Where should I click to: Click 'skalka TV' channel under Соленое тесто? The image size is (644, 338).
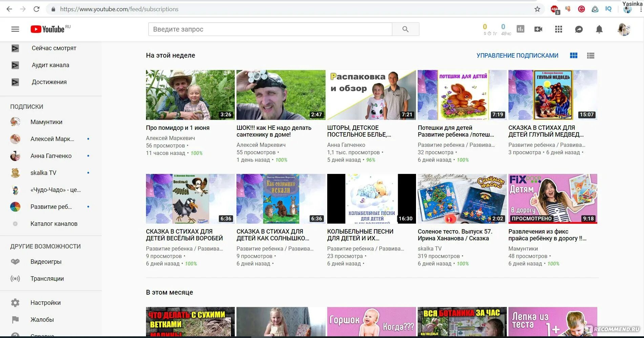point(430,249)
